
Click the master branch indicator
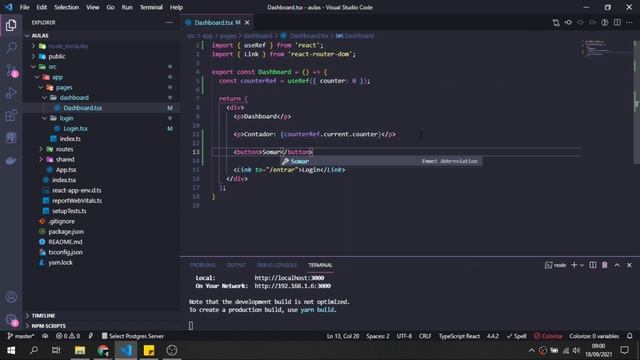point(21,336)
